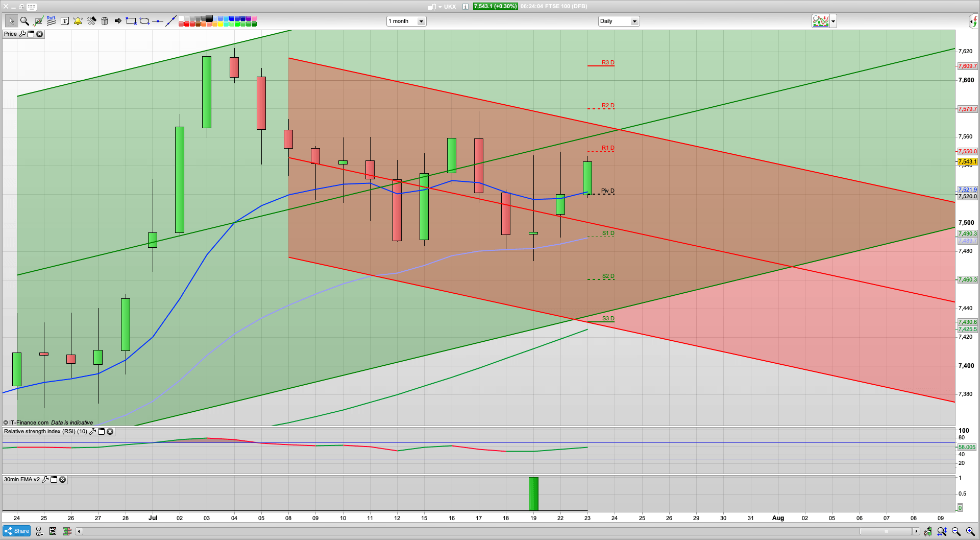Close the Price panel
This screenshot has width=980, height=540.
pos(39,34)
